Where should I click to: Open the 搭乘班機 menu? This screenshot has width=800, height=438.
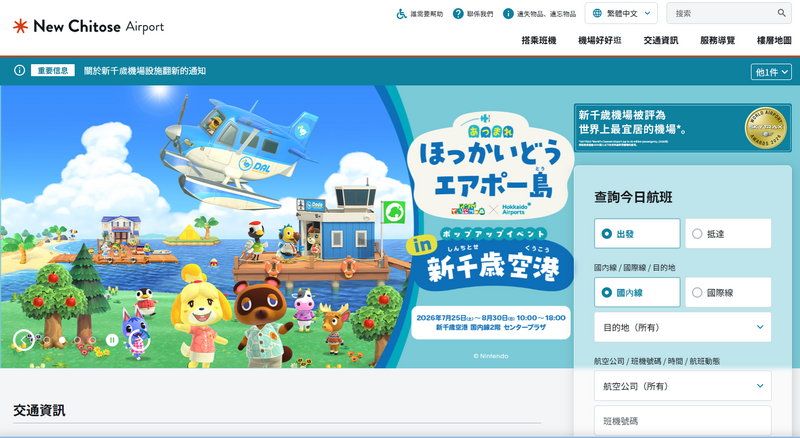point(538,40)
